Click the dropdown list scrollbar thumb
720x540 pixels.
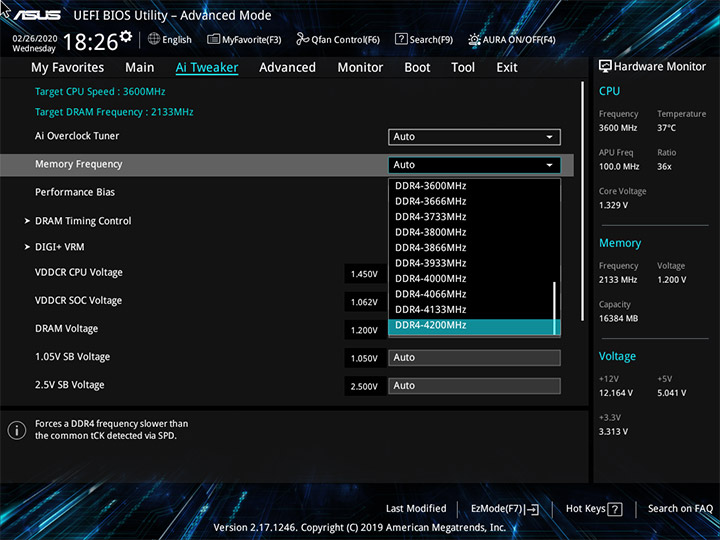[x=555, y=308]
